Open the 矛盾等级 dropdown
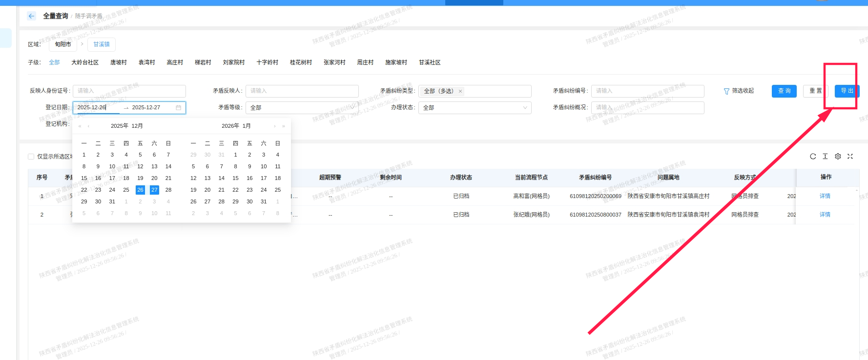The image size is (868, 360). pos(302,108)
